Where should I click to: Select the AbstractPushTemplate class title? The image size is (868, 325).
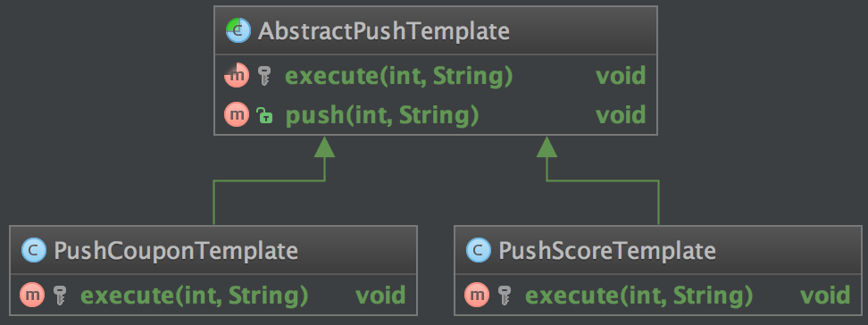click(384, 31)
